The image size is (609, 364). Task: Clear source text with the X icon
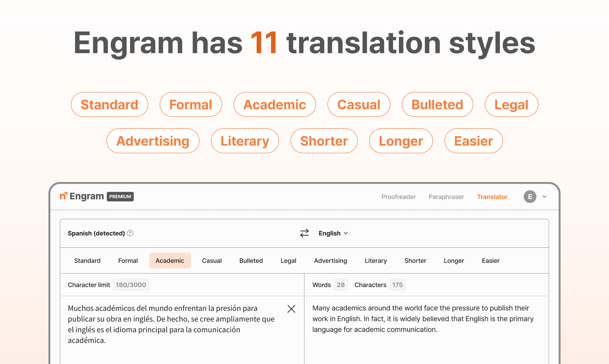[x=291, y=309]
